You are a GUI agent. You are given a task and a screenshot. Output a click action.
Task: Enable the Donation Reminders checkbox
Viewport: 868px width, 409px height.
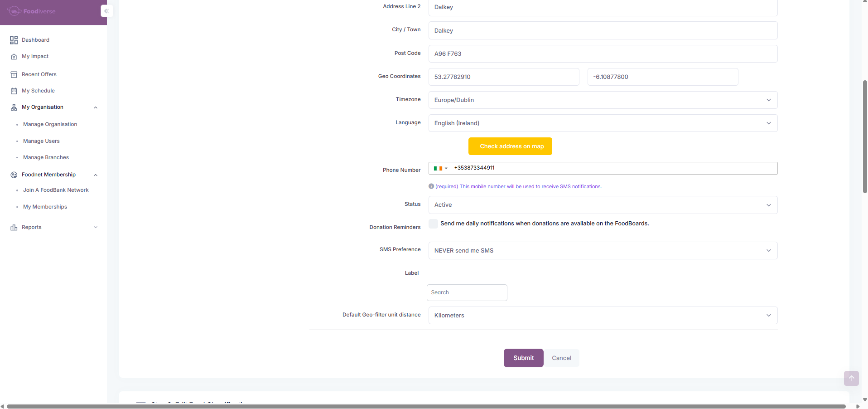coord(434,224)
